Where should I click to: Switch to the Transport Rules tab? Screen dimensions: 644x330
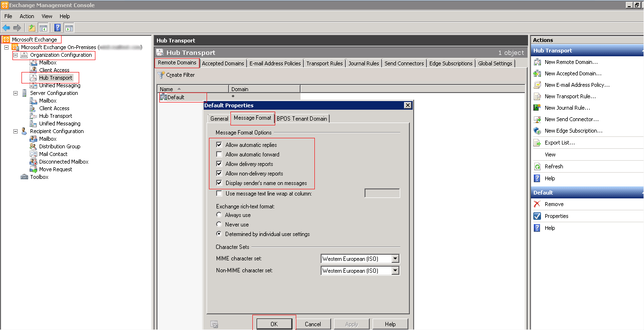coord(324,63)
